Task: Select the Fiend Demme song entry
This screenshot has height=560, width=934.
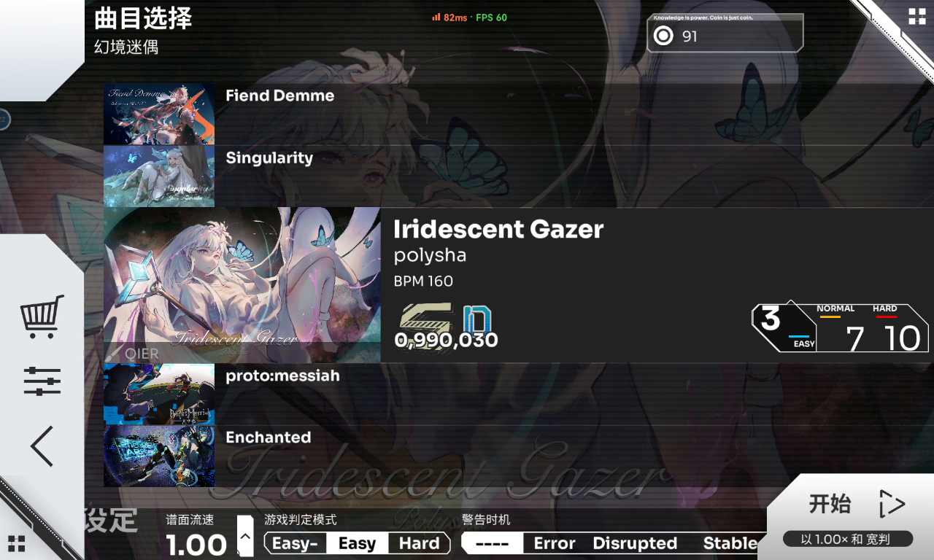Action: coord(518,114)
